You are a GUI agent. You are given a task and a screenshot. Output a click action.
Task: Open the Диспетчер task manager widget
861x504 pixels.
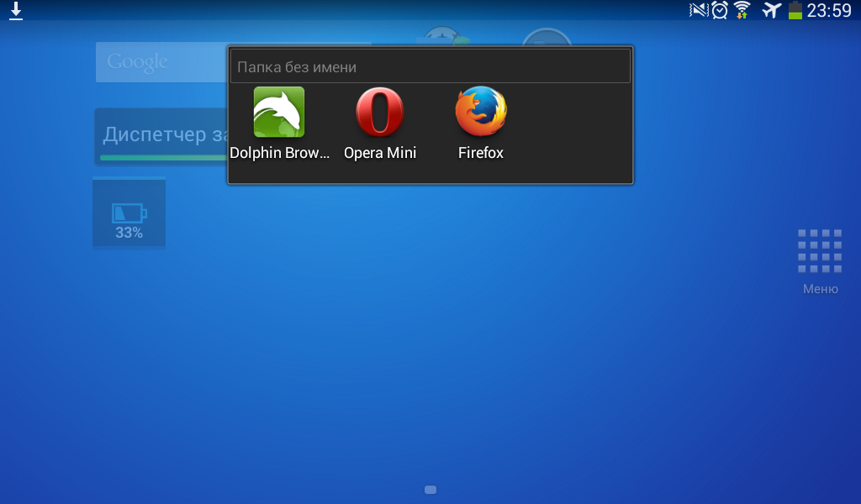(161, 137)
